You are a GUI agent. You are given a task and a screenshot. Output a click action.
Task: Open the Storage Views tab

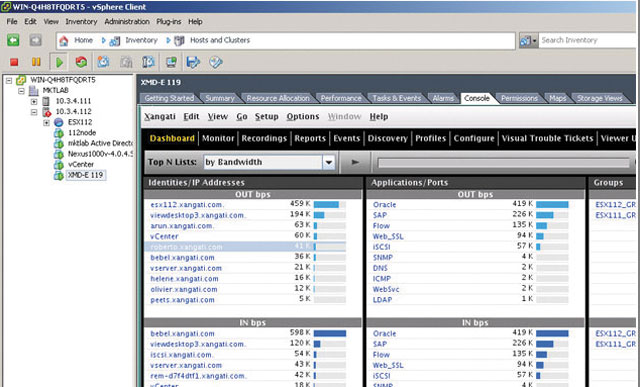600,98
